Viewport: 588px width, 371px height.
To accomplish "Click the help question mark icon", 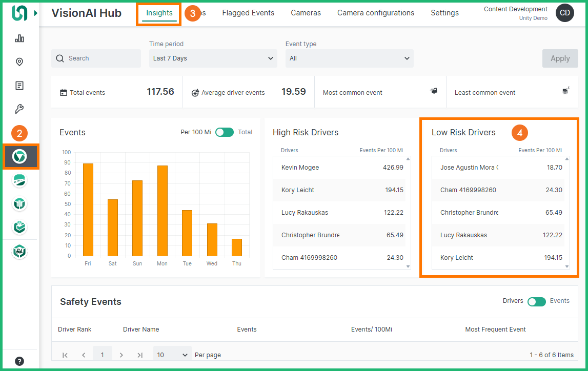I will (x=19, y=361).
